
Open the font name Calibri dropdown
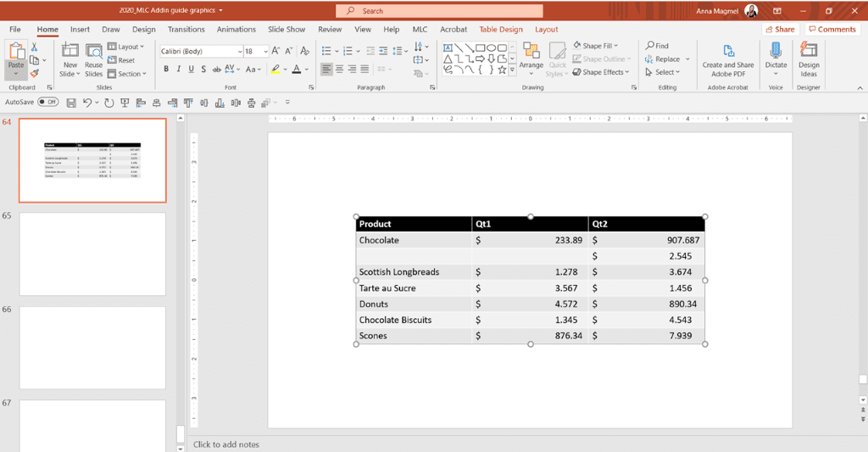[x=240, y=52]
